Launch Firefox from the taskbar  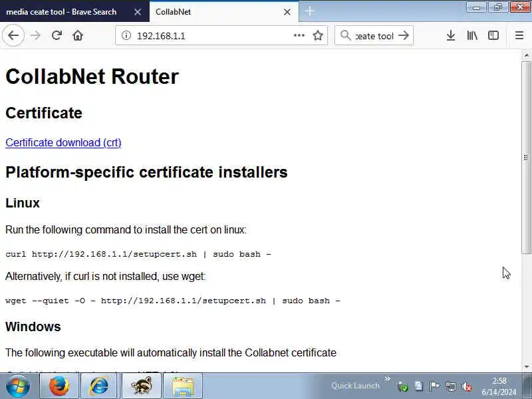click(59, 386)
